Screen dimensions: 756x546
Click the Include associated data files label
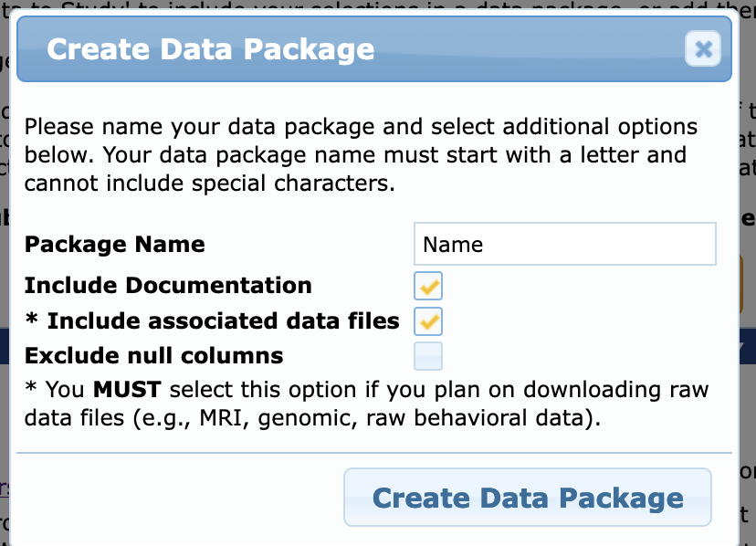[223, 321]
